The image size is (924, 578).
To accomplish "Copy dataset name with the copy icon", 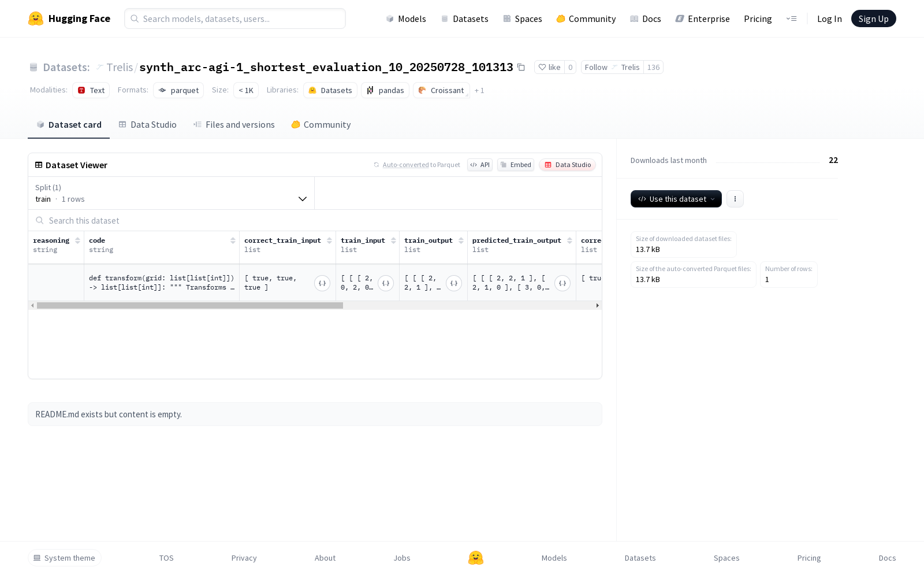I will 521,67.
